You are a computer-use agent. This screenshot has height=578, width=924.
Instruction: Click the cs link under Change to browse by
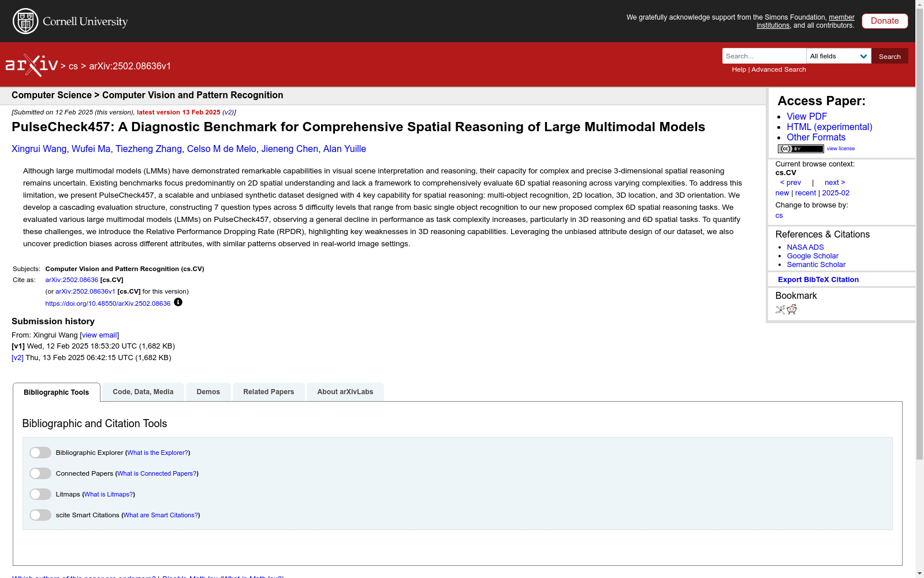point(779,216)
